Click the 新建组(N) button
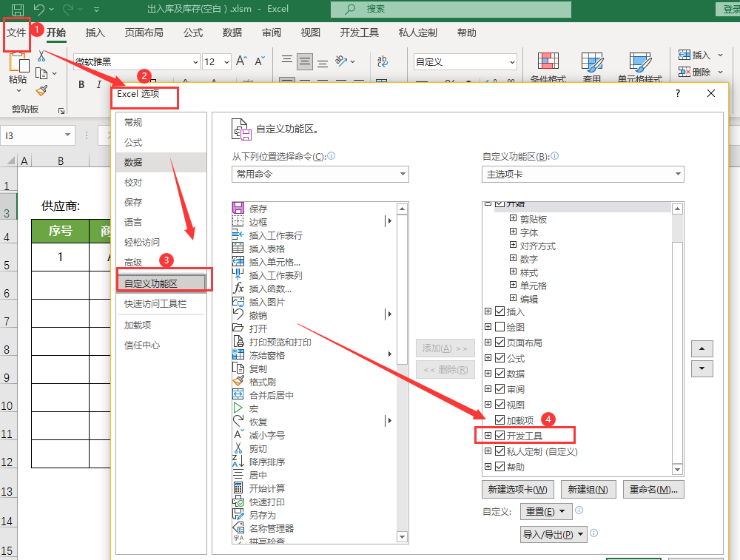The height and width of the screenshot is (560, 740). pos(588,490)
